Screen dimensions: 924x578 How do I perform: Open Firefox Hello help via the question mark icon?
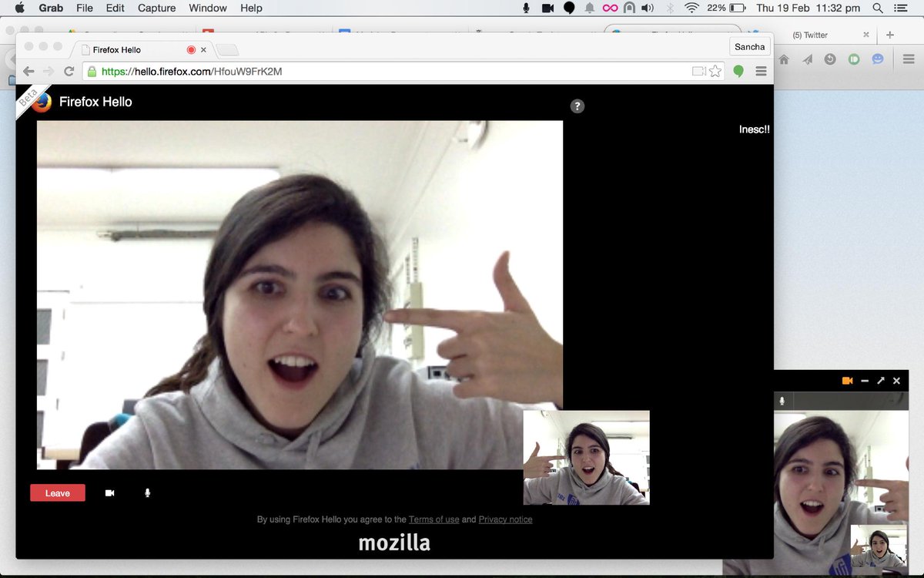[577, 106]
